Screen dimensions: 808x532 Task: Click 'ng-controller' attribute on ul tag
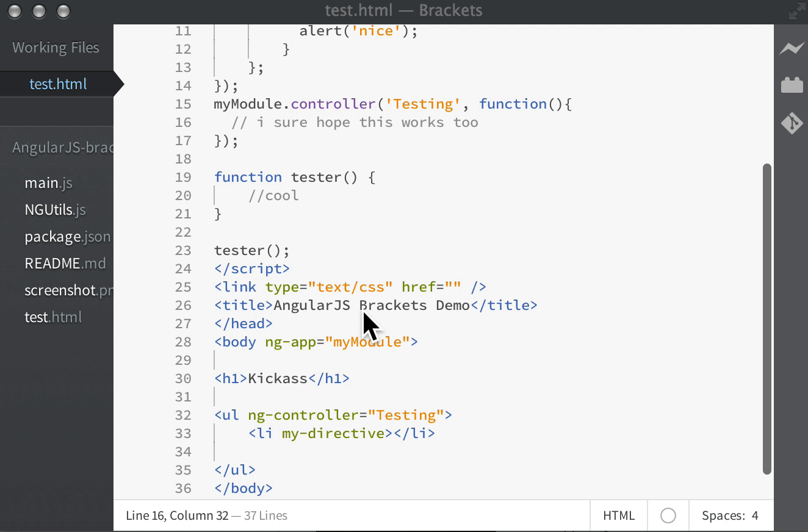point(303,415)
